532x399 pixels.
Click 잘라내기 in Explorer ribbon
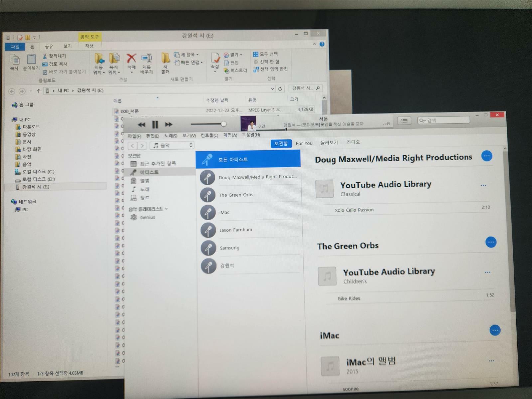coord(55,56)
